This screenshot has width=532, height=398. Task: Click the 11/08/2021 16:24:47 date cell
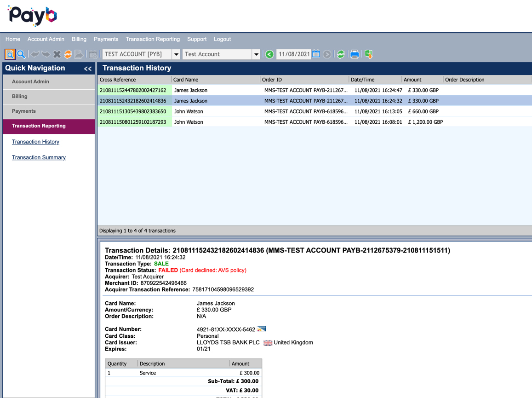click(x=378, y=90)
